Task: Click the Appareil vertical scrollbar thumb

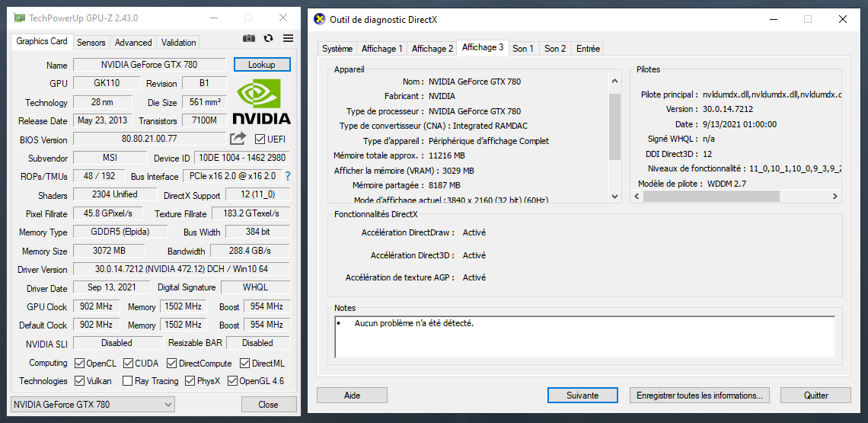Action: pyautogui.click(x=615, y=127)
